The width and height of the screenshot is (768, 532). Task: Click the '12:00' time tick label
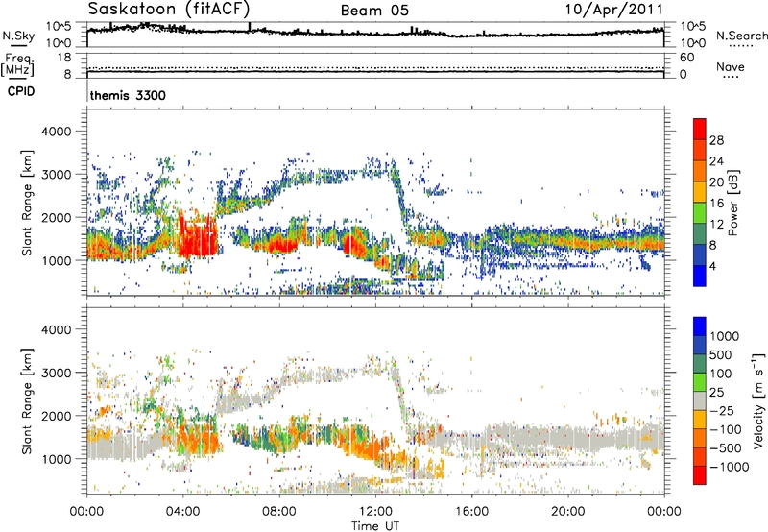[375, 512]
